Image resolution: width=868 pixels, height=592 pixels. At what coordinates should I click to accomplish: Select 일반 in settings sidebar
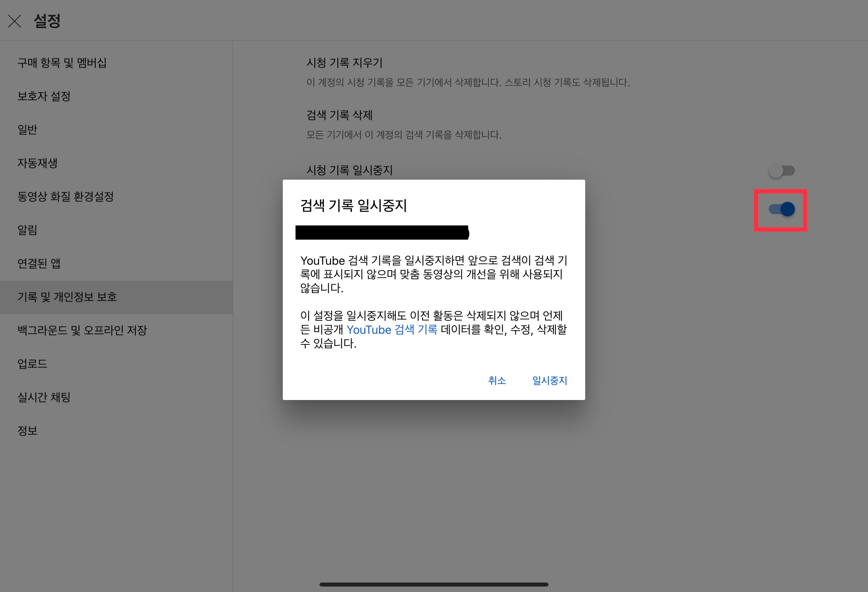click(116, 130)
